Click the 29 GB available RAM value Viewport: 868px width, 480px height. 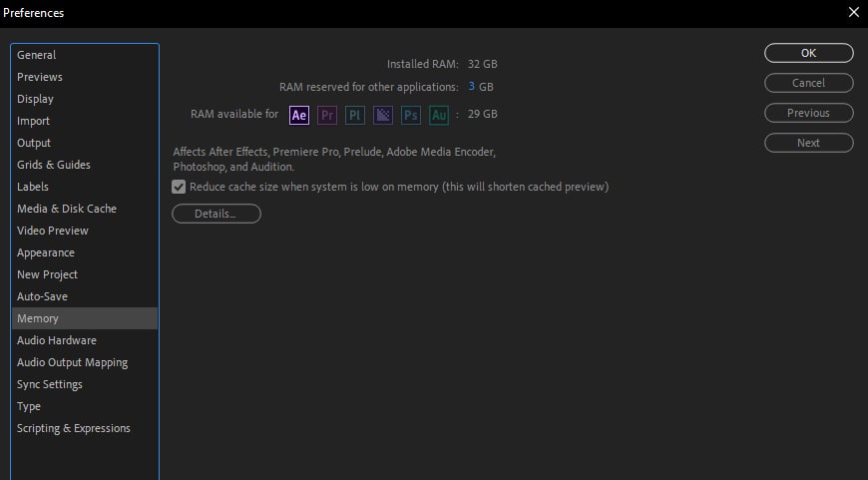[x=482, y=114]
